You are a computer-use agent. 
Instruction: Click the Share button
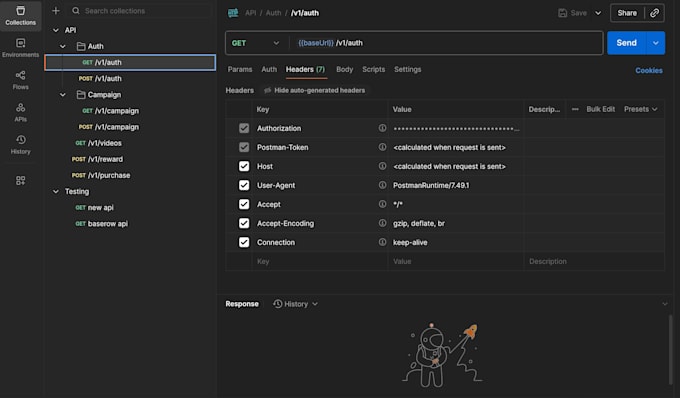[627, 13]
